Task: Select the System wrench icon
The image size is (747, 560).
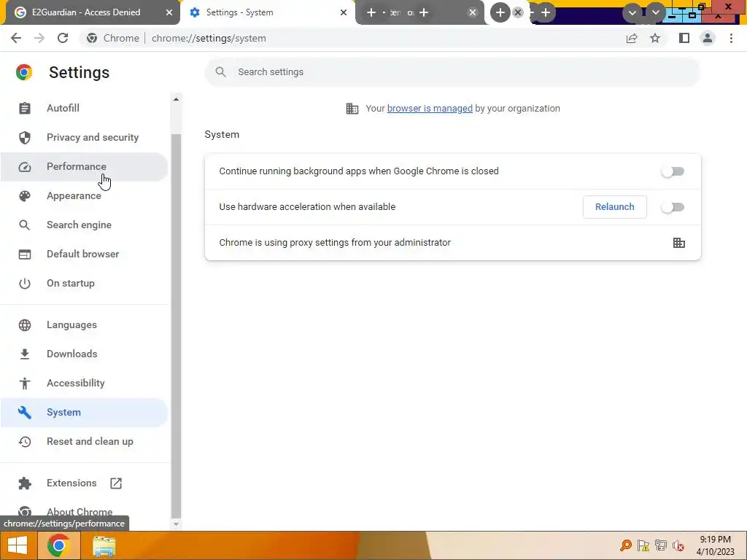Action: pyautogui.click(x=24, y=413)
